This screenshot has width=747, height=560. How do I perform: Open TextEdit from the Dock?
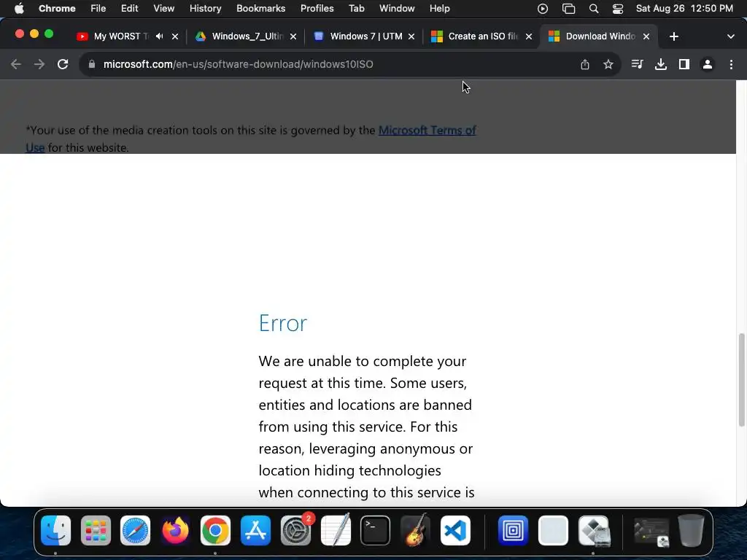pos(336,531)
